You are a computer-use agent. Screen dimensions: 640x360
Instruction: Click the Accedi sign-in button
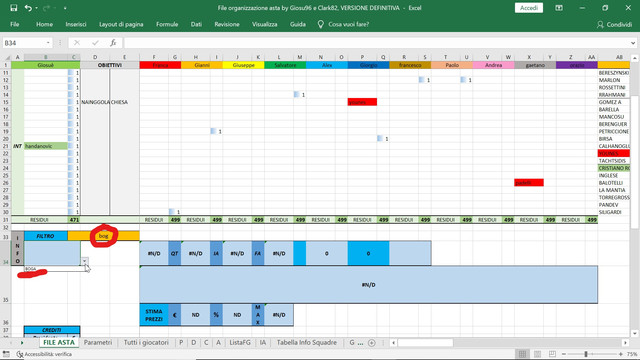coord(529,8)
